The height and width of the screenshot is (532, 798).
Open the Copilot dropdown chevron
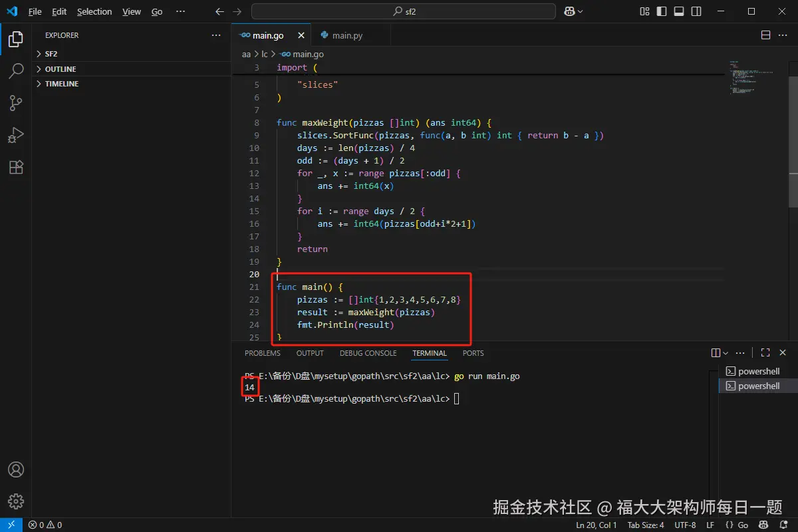[581, 11]
